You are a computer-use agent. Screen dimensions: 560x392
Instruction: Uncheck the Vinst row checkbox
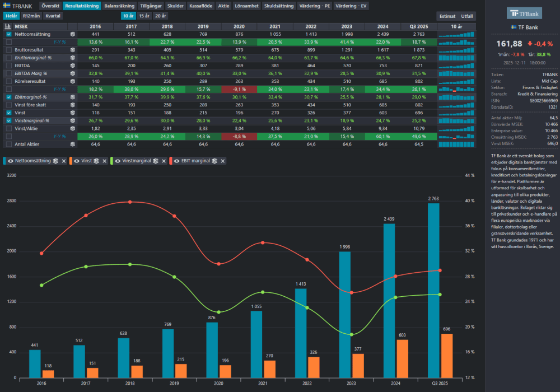(9, 113)
